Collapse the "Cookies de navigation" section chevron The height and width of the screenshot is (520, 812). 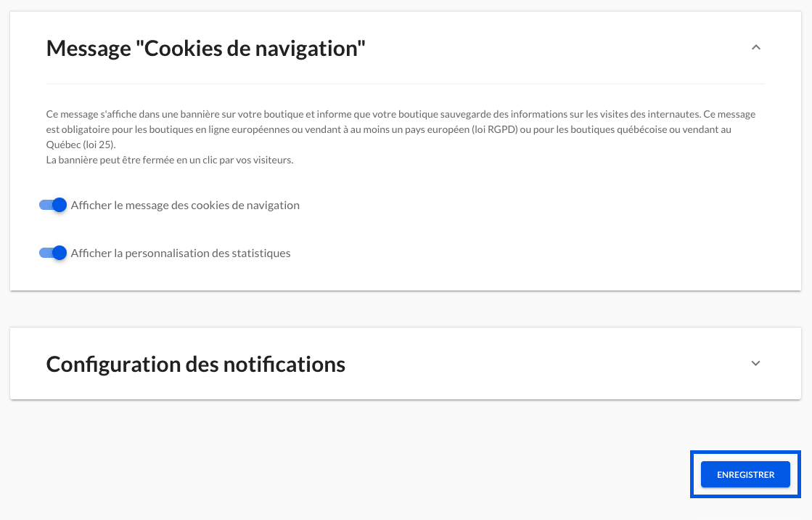pyautogui.click(x=755, y=48)
